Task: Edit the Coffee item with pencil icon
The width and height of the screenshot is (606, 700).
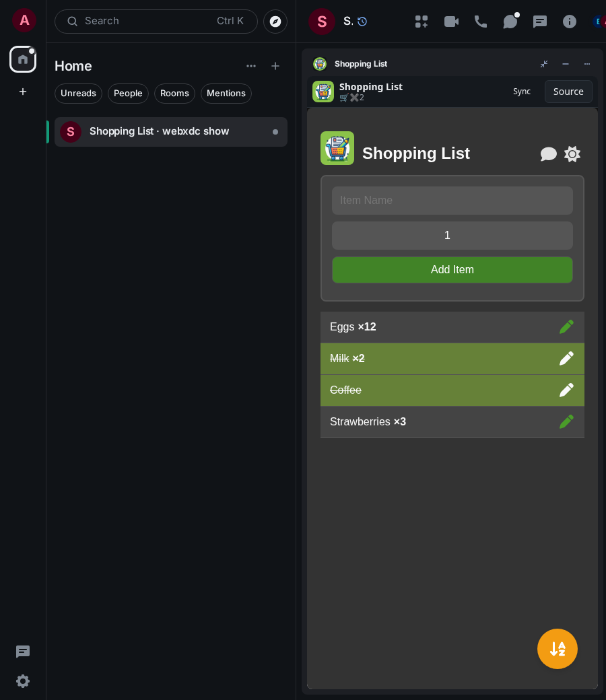Action: tap(566, 390)
